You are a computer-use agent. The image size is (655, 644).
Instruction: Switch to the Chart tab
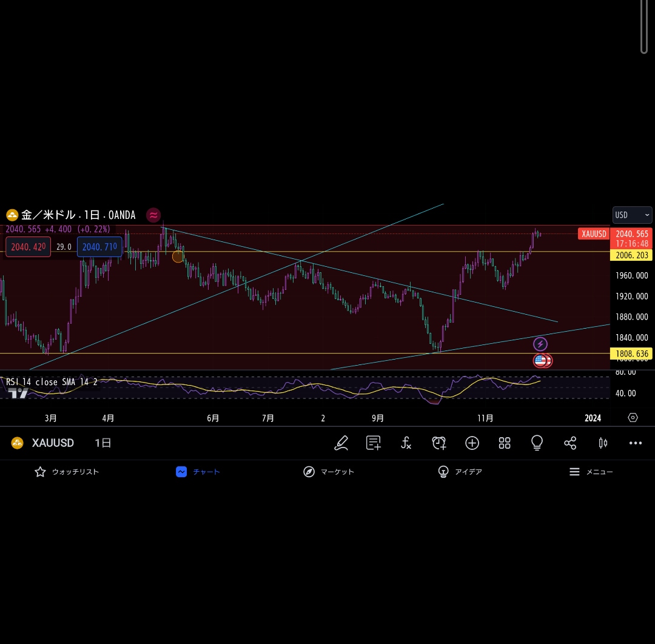click(x=198, y=472)
